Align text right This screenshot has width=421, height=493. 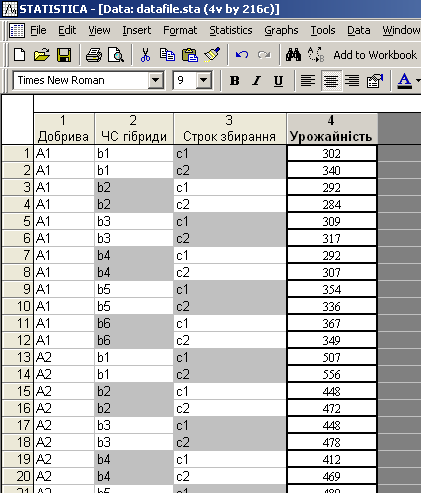(x=352, y=80)
